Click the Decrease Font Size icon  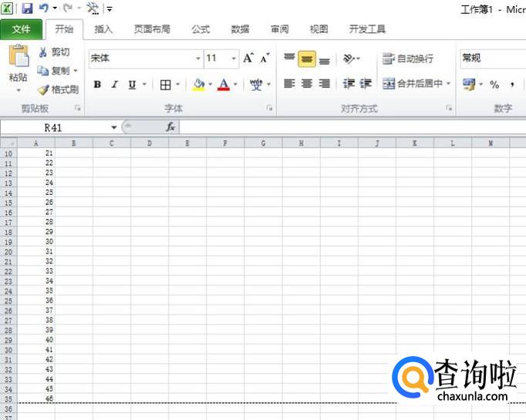click(265, 58)
